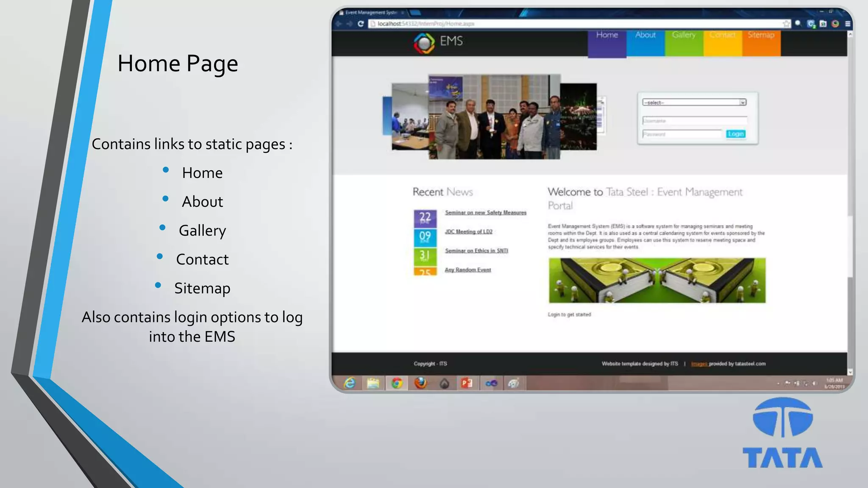The height and width of the screenshot is (488, 868).
Task: Click the 09 date tile in Recent News
Action: [x=425, y=238]
